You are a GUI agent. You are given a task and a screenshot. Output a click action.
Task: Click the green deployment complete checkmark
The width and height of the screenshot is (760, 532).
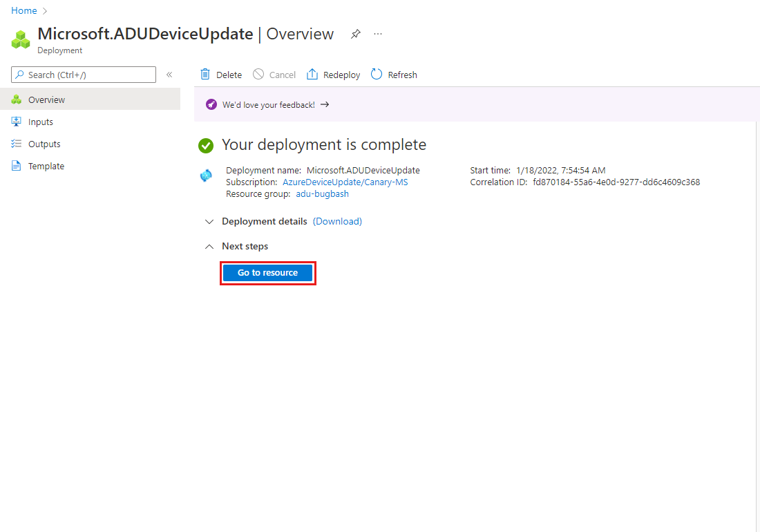click(x=206, y=145)
